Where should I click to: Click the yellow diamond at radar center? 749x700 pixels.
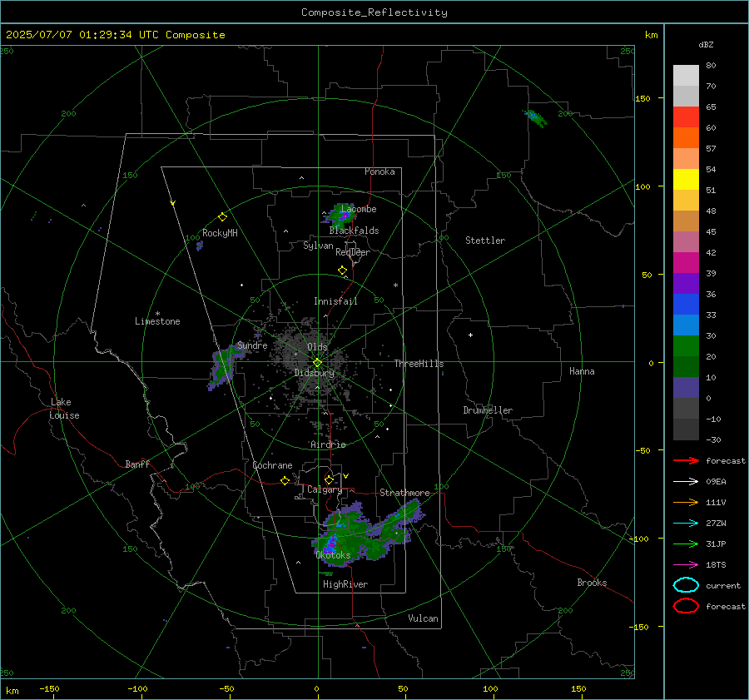point(317,363)
